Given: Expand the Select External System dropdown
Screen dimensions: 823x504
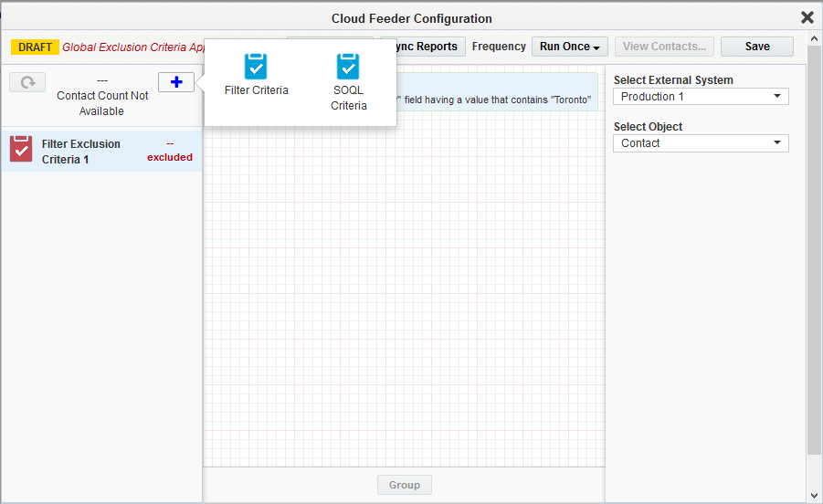Looking at the screenshot, I should (701, 97).
